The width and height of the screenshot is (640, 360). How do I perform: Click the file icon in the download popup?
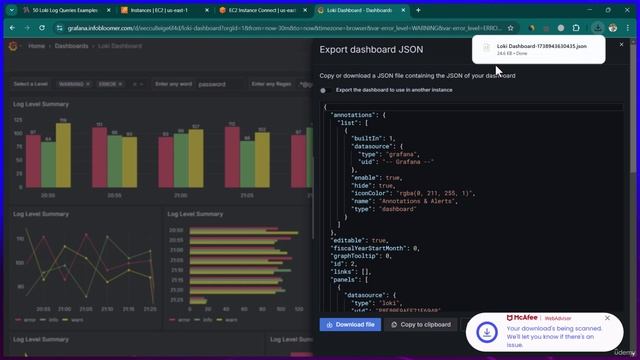point(486,49)
